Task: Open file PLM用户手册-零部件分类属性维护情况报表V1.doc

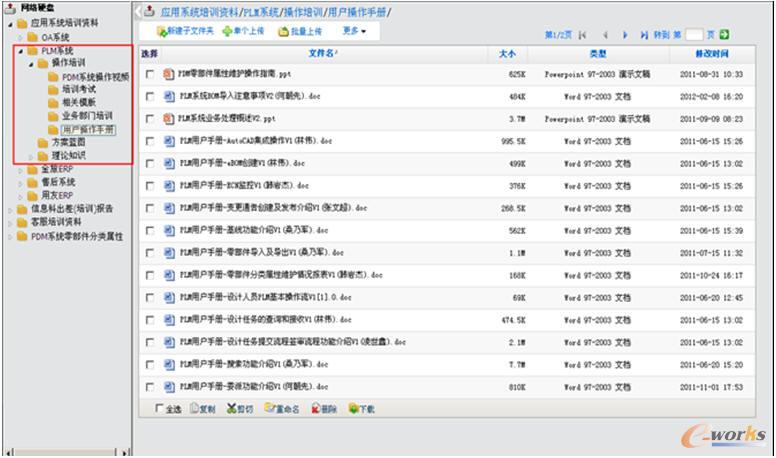Action: pyautogui.click(x=281, y=275)
